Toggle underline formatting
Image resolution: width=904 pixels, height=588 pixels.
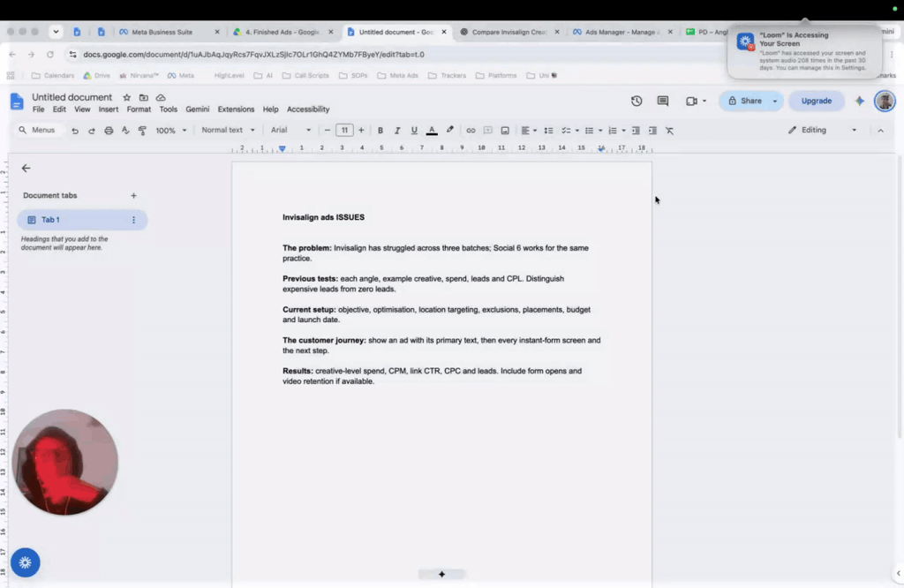tap(414, 131)
